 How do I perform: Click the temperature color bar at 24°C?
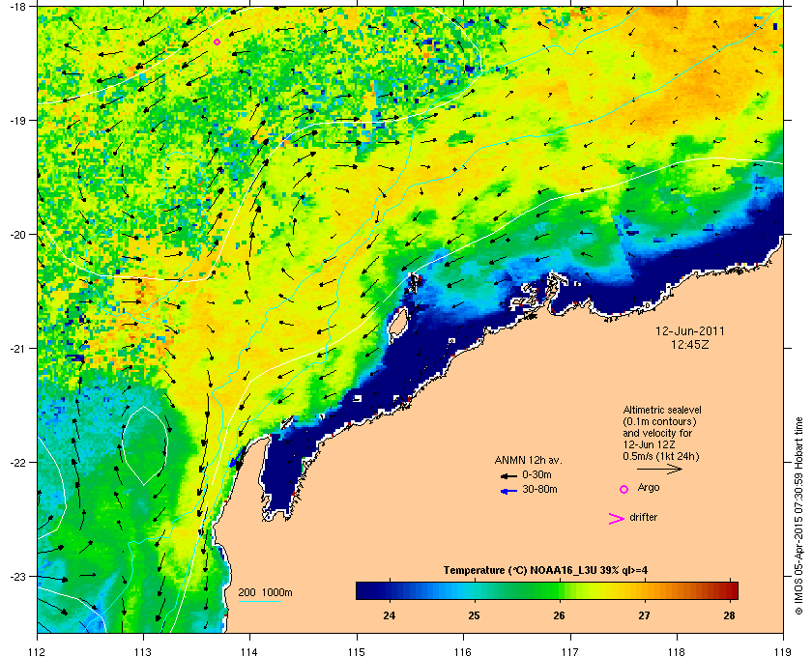pyautogui.click(x=389, y=590)
